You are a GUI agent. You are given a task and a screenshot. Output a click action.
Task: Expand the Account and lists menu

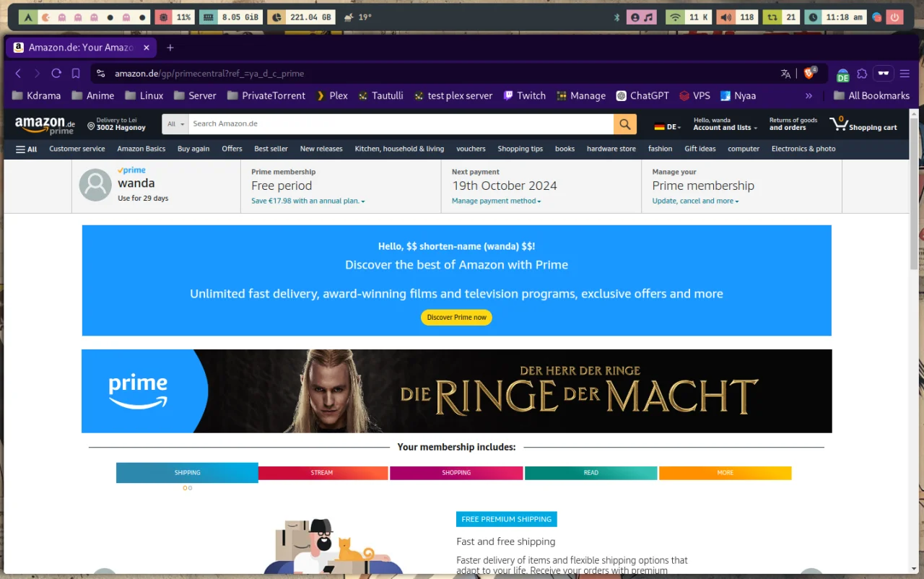point(725,124)
